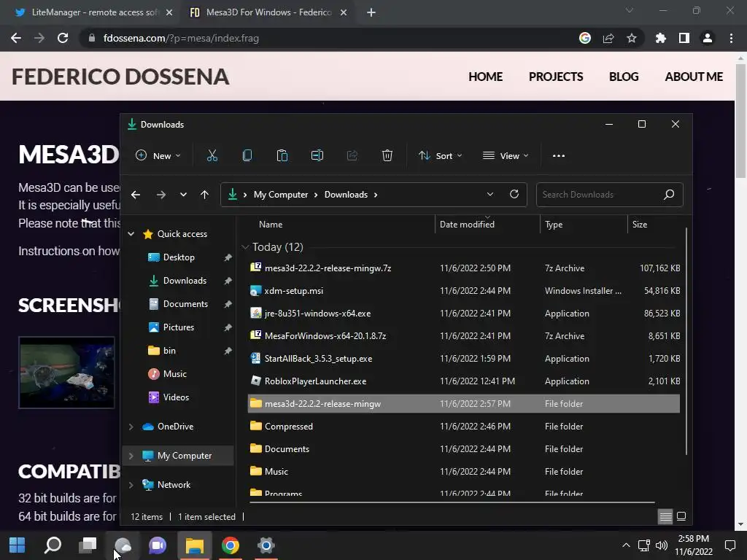Open Chrome side panel icon
The width and height of the screenshot is (747, 560).
click(684, 38)
